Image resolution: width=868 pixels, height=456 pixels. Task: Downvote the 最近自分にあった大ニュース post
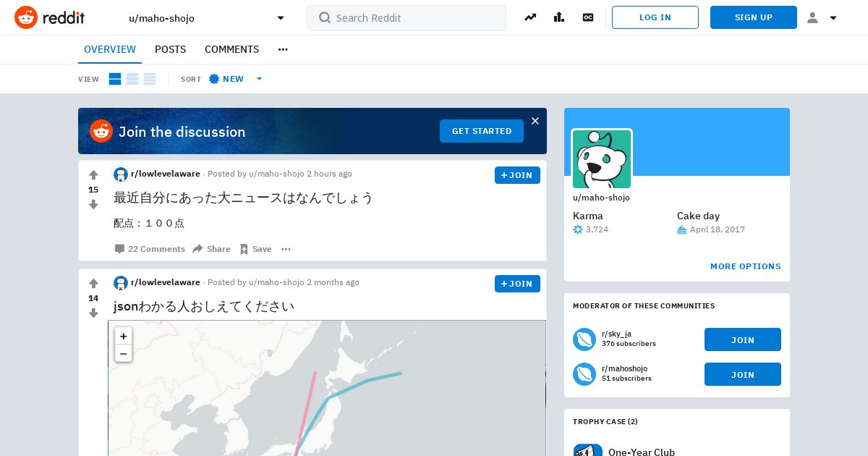coord(93,205)
